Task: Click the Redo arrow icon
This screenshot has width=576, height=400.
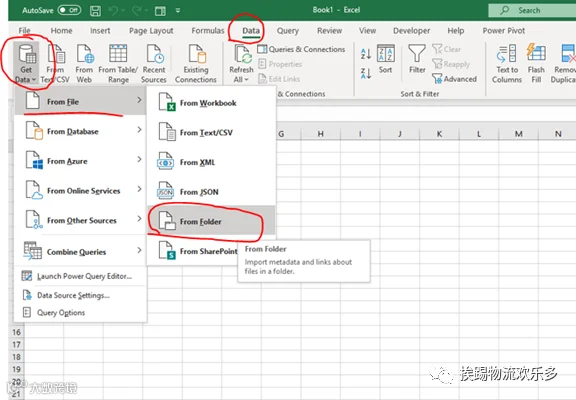Action: 137,11
